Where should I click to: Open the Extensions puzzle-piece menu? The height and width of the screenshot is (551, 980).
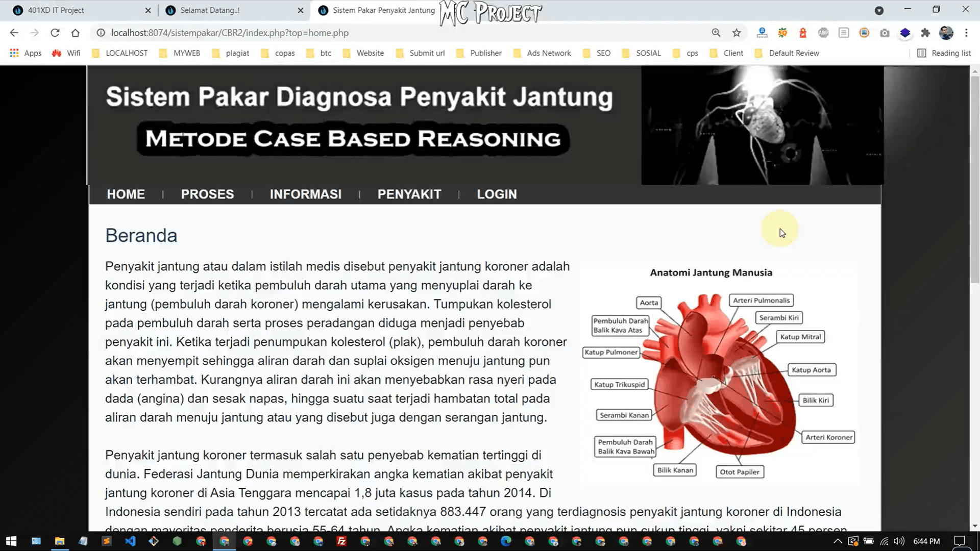925,33
